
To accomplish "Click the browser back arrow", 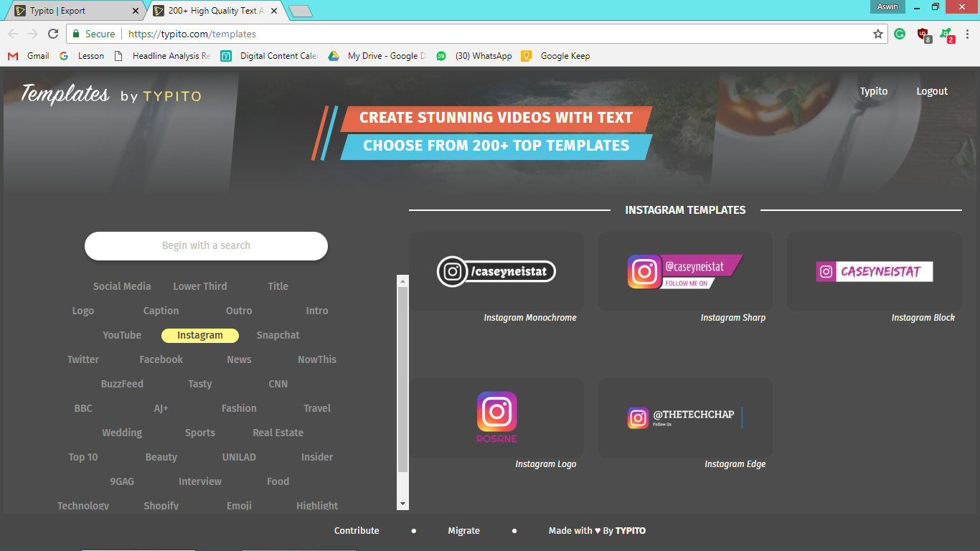I will tap(13, 34).
